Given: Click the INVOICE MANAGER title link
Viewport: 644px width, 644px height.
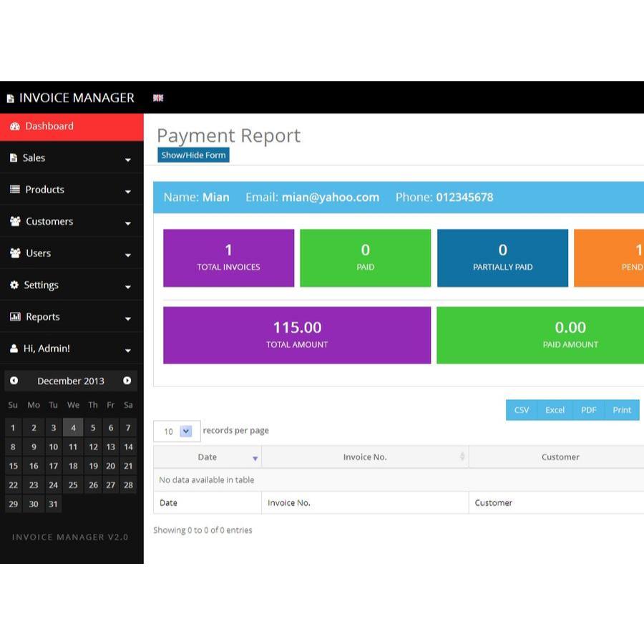Looking at the screenshot, I should point(77,98).
